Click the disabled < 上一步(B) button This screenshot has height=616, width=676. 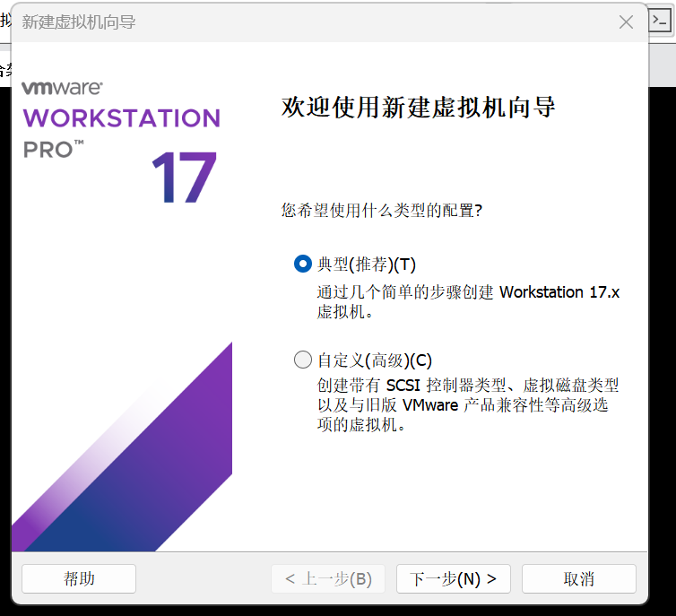pyautogui.click(x=328, y=578)
